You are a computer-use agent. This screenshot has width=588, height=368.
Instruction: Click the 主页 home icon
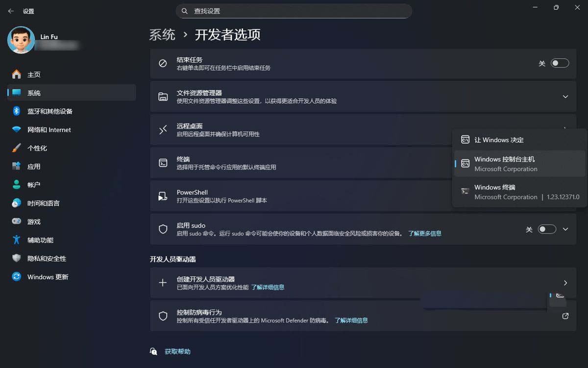[x=17, y=75]
